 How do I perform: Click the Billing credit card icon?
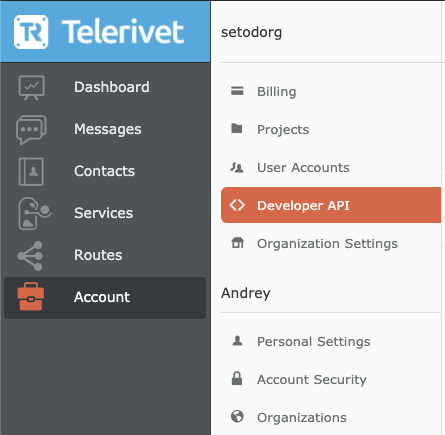coord(237,91)
